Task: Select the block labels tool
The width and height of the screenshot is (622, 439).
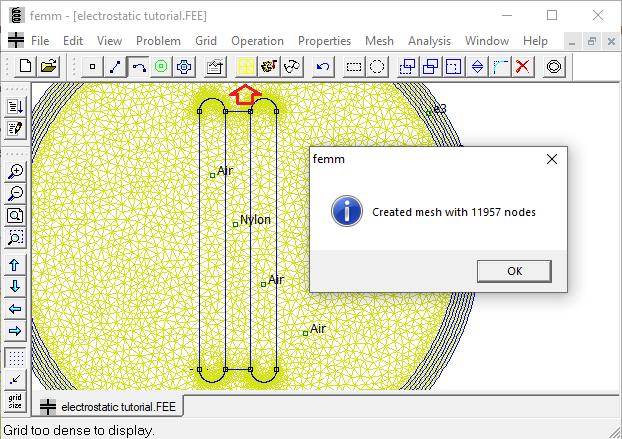Action: (160, 66)
